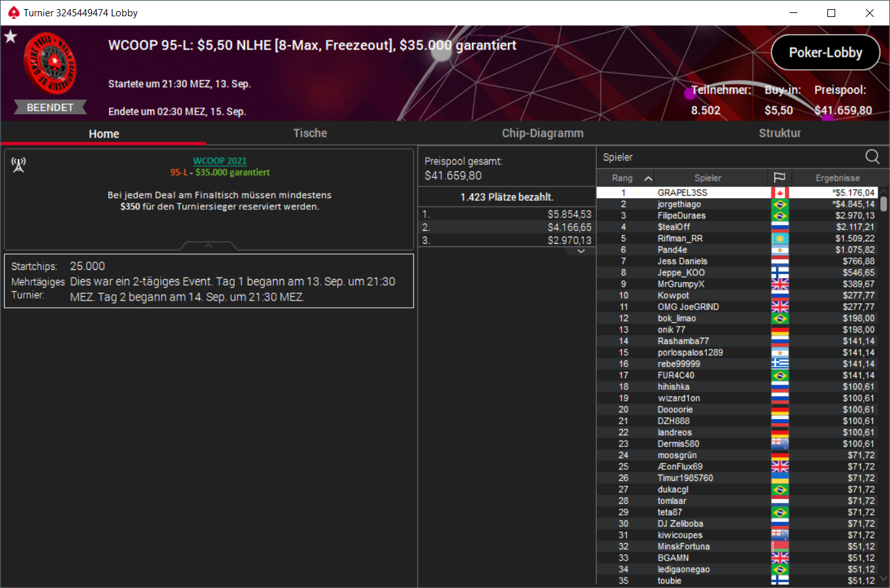This screenshot has height=588, width=890.
Task: Click the Brazil flag beside jorgethiago
Action: (780, 204)
